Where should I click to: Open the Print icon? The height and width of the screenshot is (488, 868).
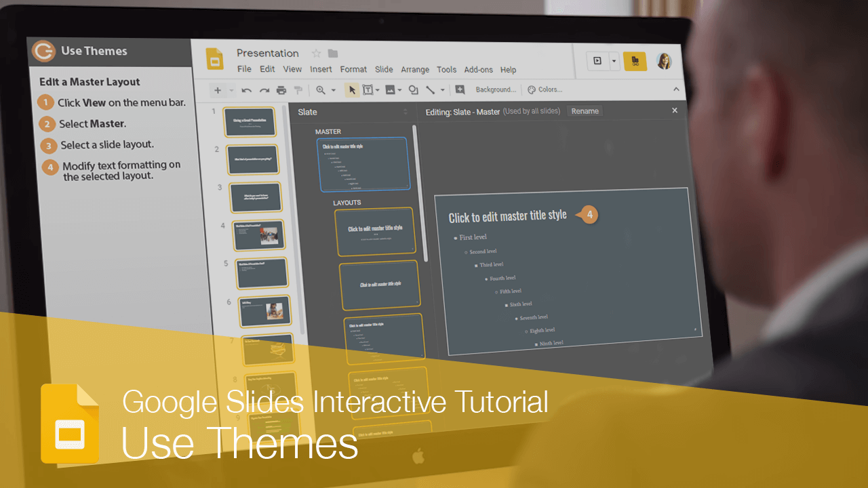point(281,90)
